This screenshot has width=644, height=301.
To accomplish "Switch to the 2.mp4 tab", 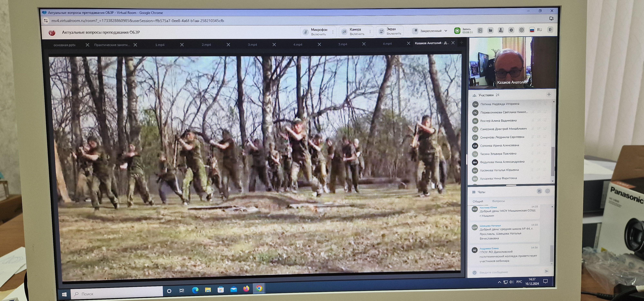I will tap(206, 44).
